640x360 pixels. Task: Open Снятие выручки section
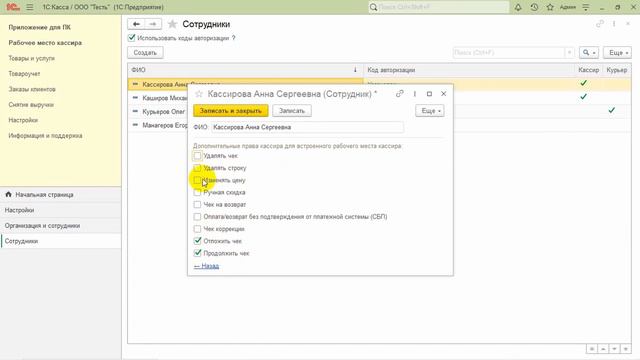pos(31,105)
